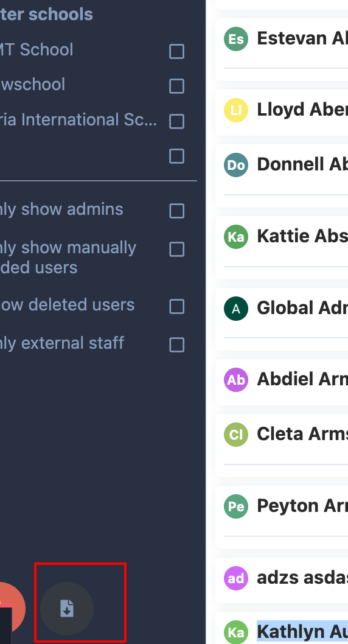Select user Kattie Abs...

tap(302, 236)
